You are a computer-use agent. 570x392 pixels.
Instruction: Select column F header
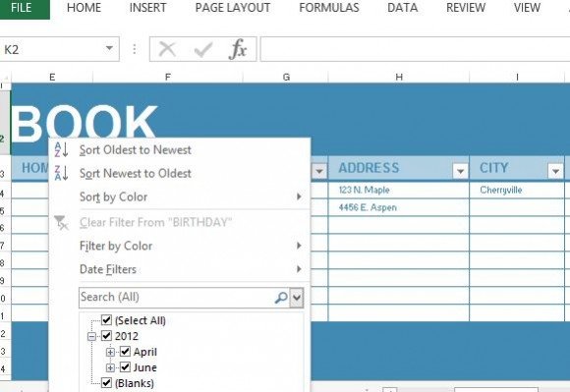click(168, 77)
